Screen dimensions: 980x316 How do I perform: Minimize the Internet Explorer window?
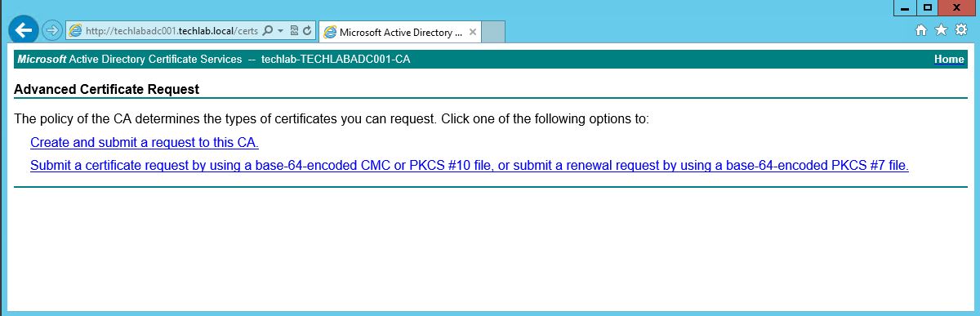(906, 7)
